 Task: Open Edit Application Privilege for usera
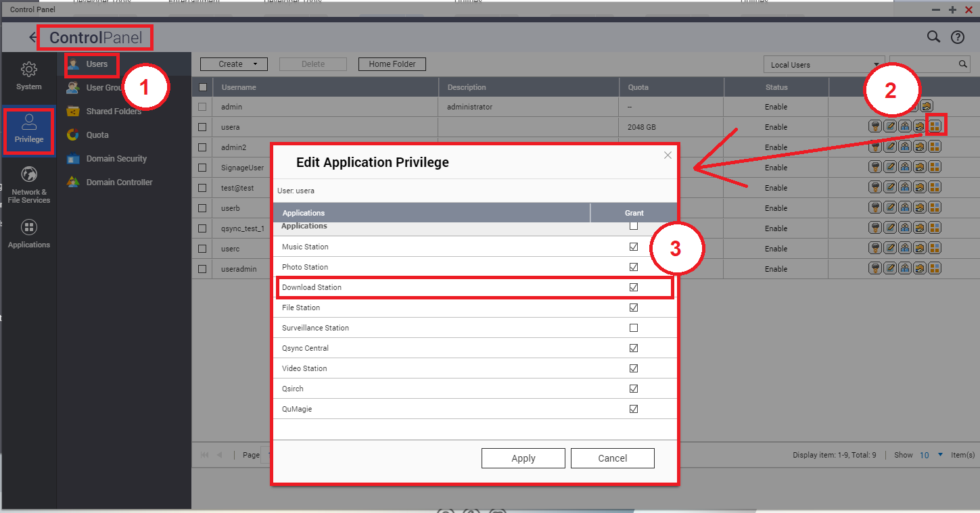935,126
